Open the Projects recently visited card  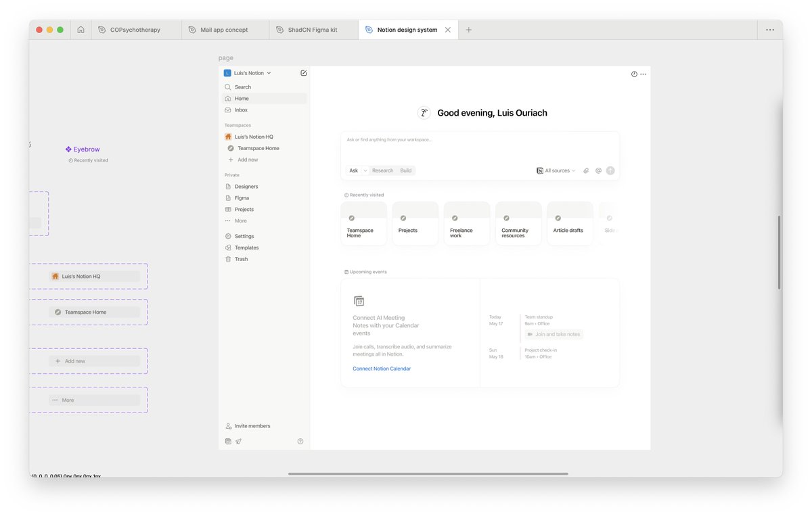(415, 223)
